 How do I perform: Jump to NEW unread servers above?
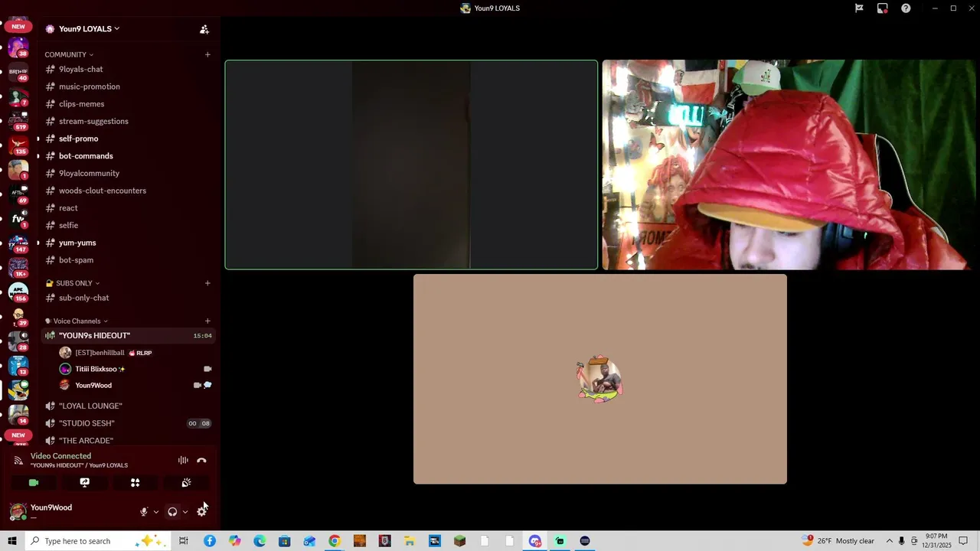tap(18, 27)
